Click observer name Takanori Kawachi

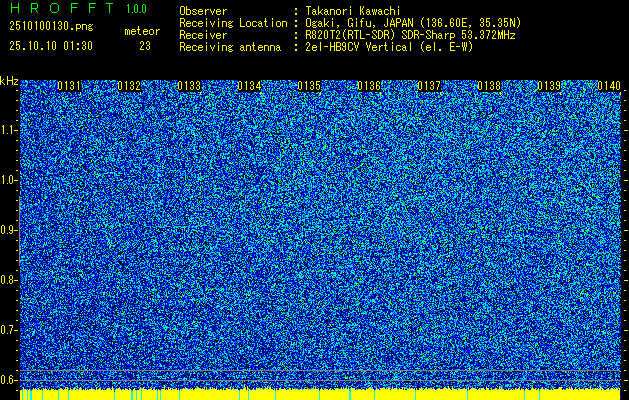pos(353,11)
